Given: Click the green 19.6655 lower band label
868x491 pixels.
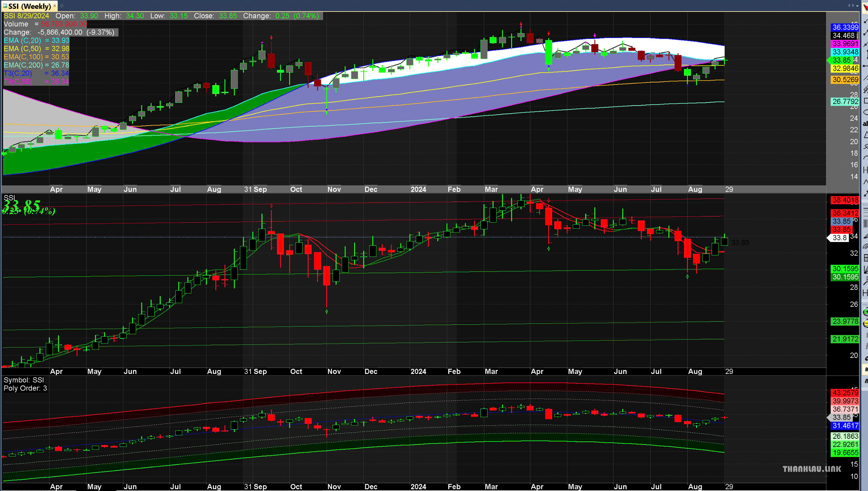Looking at the screenshot, I should coord(845,453).
